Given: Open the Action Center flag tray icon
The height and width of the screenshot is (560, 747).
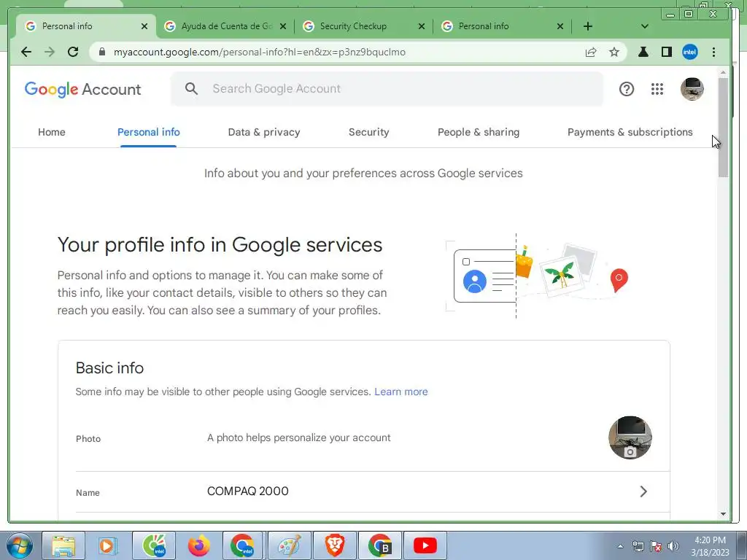Looking at the screenshot, I should pyautogui.click(x=656, y=546).
